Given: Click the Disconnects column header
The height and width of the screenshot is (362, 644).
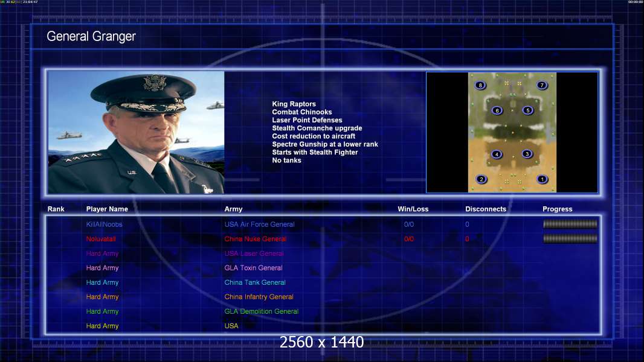Looking at the screenshot, I should click(486, 209).
